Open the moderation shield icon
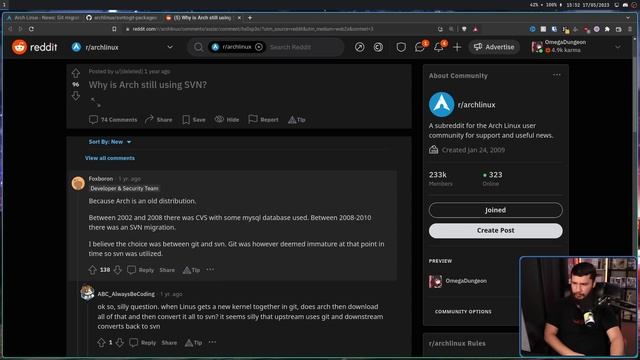 (401, 47)
